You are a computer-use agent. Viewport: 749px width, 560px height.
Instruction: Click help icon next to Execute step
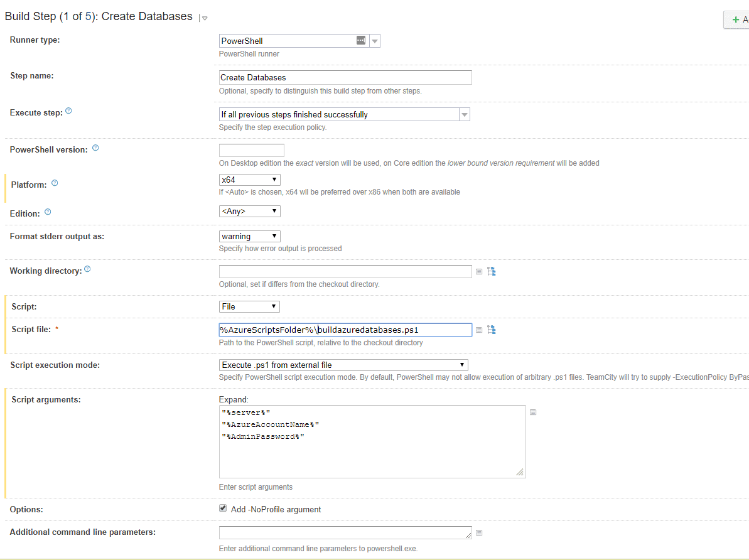(x=69, y=111)
